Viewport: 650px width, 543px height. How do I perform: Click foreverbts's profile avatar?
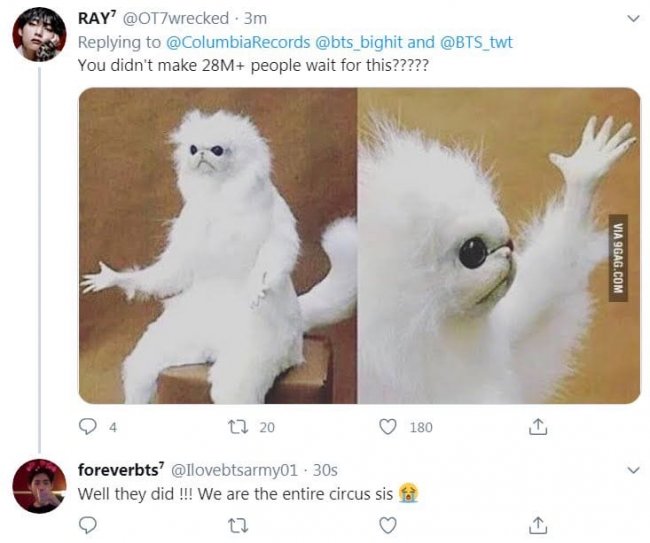[39, 486]
